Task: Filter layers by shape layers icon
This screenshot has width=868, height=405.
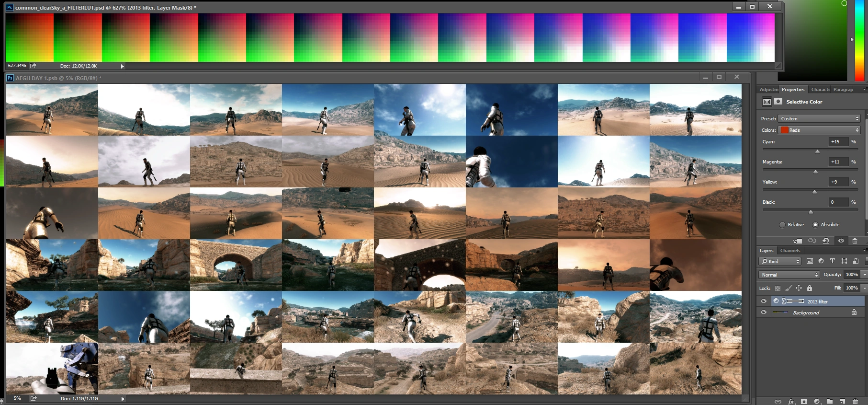Action: pyautogui.click(x=844, y=261)
